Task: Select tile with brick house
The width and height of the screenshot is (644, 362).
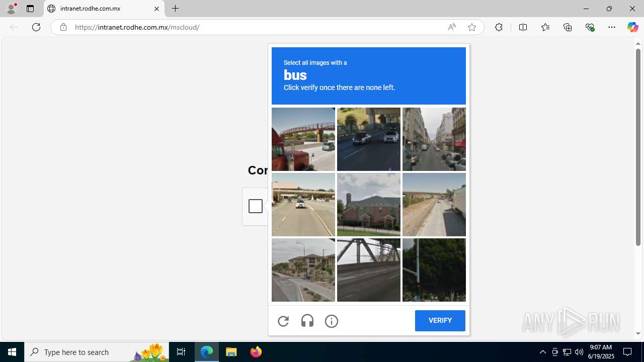Action: tap(369, 205)
